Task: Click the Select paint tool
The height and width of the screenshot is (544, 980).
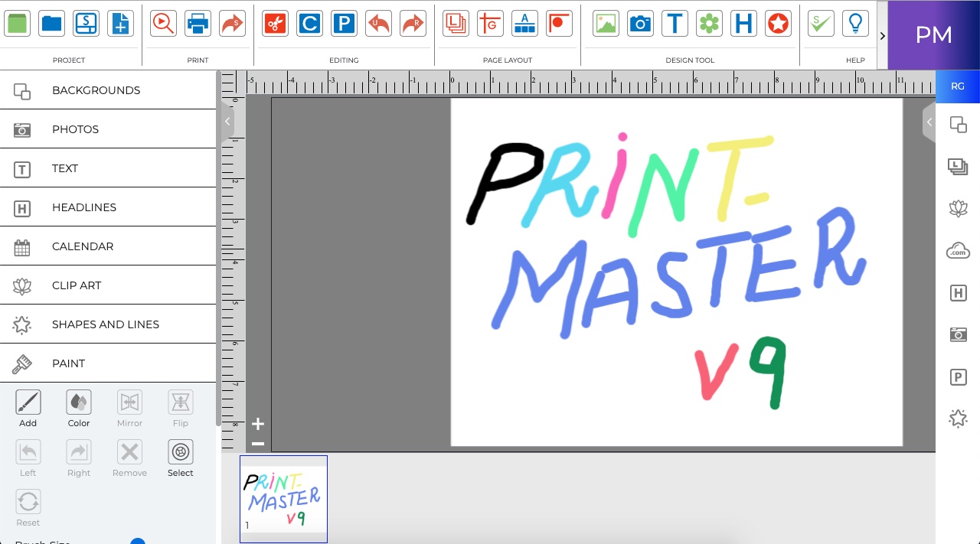Action: click(x=181, y=458)
